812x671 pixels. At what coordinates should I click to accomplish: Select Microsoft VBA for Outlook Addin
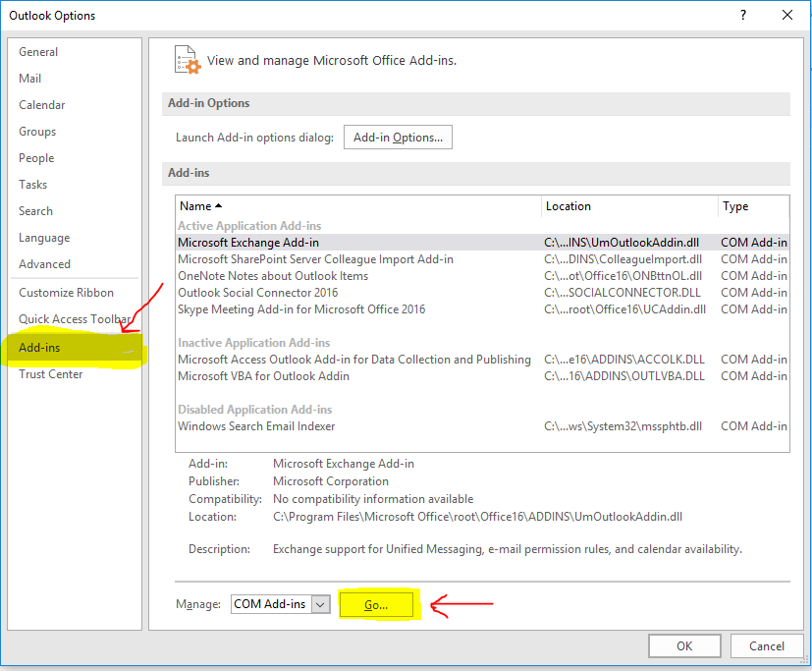[482, 376]
